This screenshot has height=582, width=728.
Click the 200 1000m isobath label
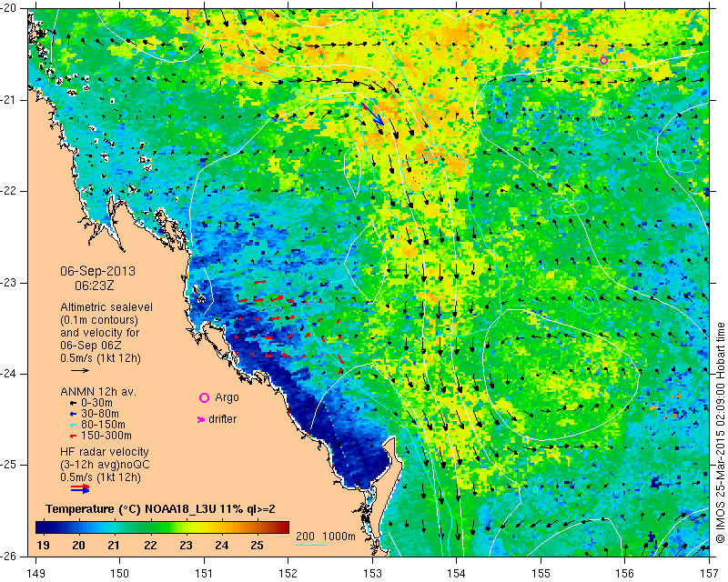(x=326, y=536)
